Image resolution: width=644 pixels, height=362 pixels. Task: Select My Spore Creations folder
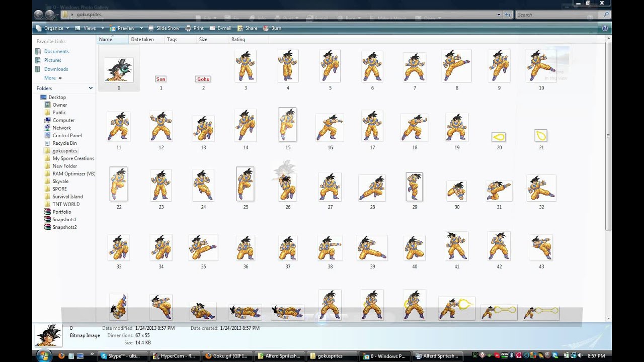pos(69,158)
